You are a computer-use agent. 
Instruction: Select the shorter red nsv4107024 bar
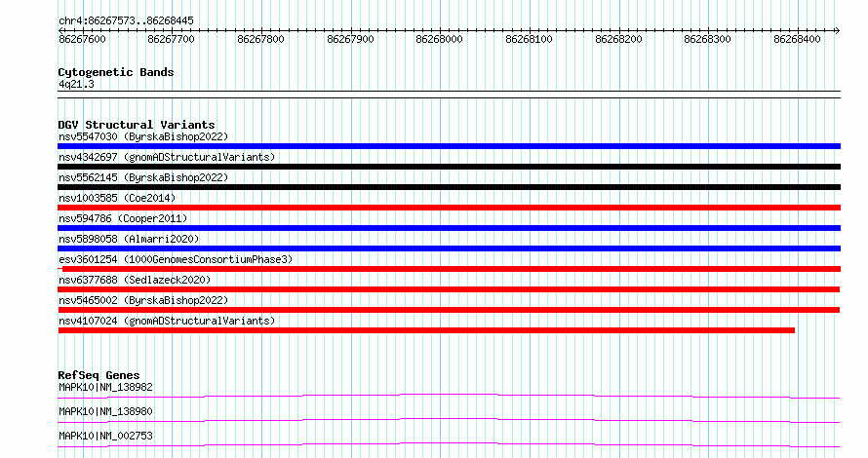click(426, 330)
